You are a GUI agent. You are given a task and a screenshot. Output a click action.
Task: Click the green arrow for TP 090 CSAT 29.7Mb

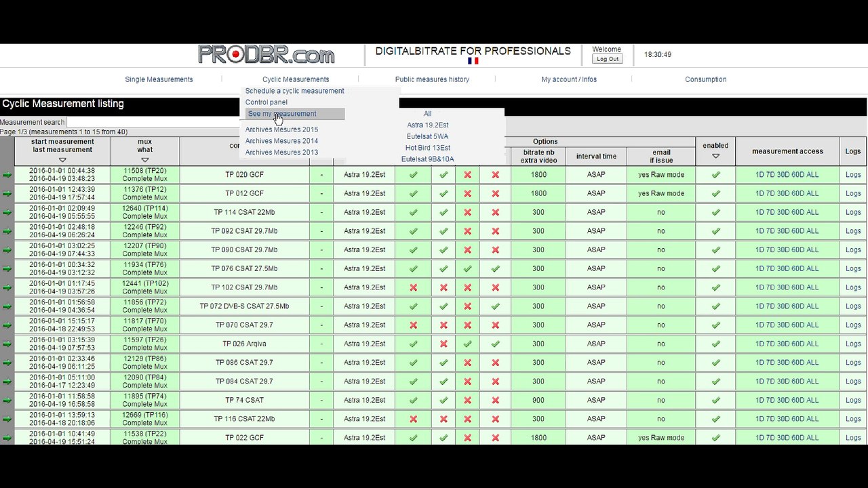pos(7,250)
